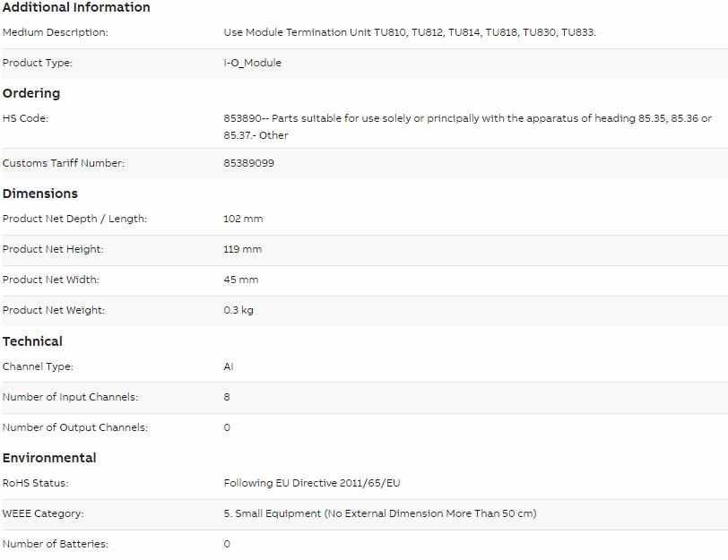Screen dimensions: 728x560
Task: Click the Ordering section heading
Action: (31, 93)
